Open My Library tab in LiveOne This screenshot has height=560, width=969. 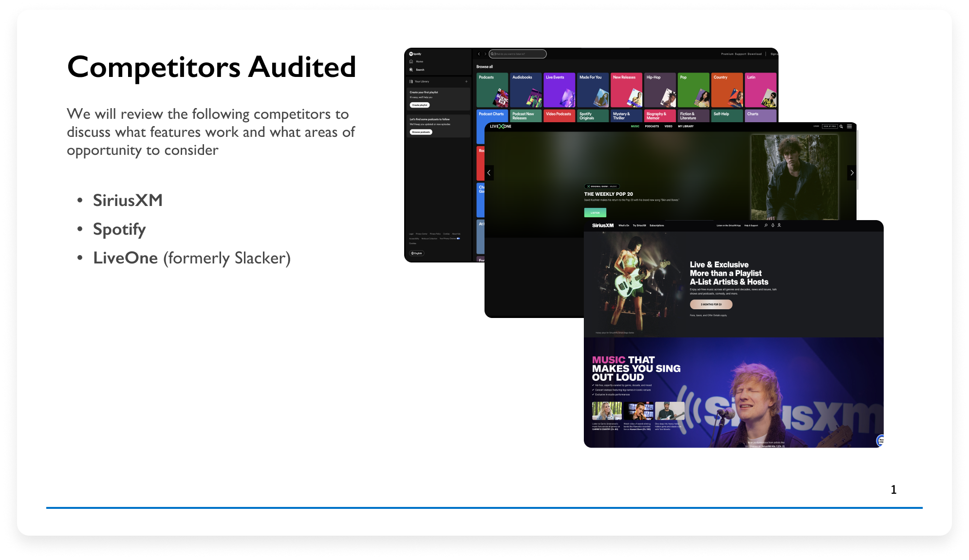[686, 126]
